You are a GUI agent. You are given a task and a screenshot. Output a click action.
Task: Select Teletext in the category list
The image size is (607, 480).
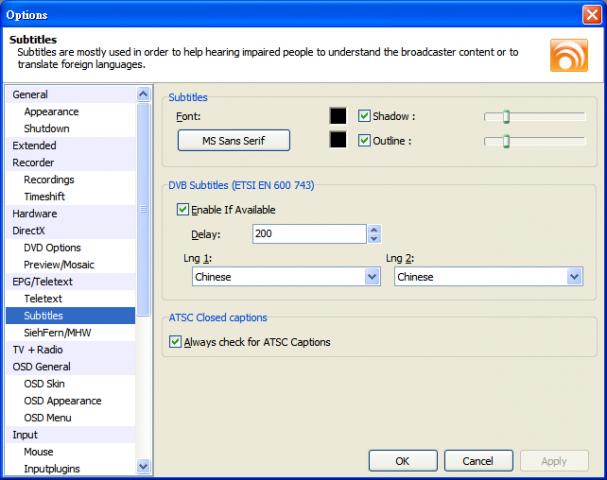(43, 298)
